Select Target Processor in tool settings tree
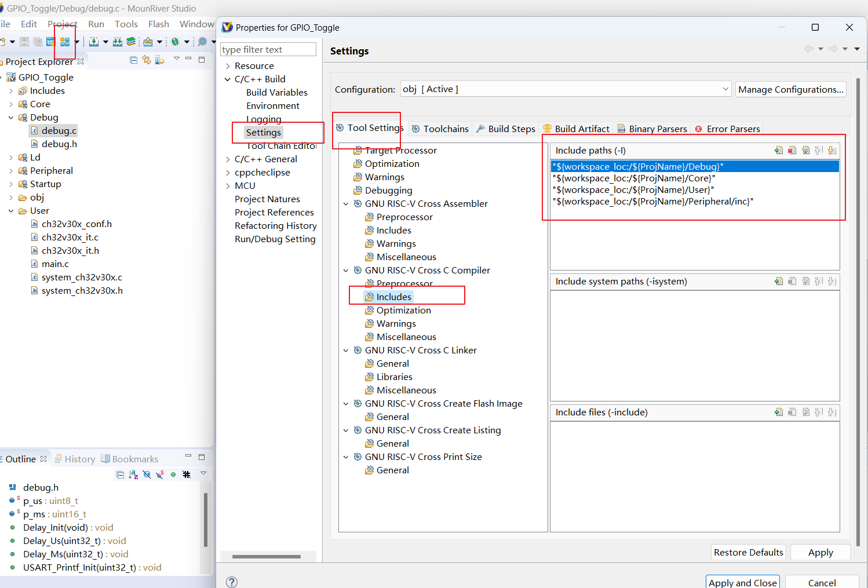Screen dimensions: 868x588 (400, 151)
